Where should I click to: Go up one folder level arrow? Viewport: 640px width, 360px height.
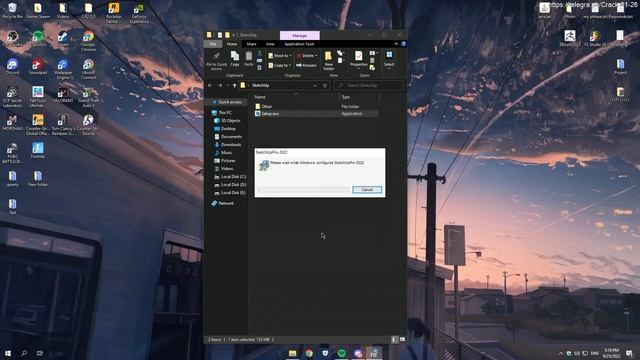(x=234, y=85)
